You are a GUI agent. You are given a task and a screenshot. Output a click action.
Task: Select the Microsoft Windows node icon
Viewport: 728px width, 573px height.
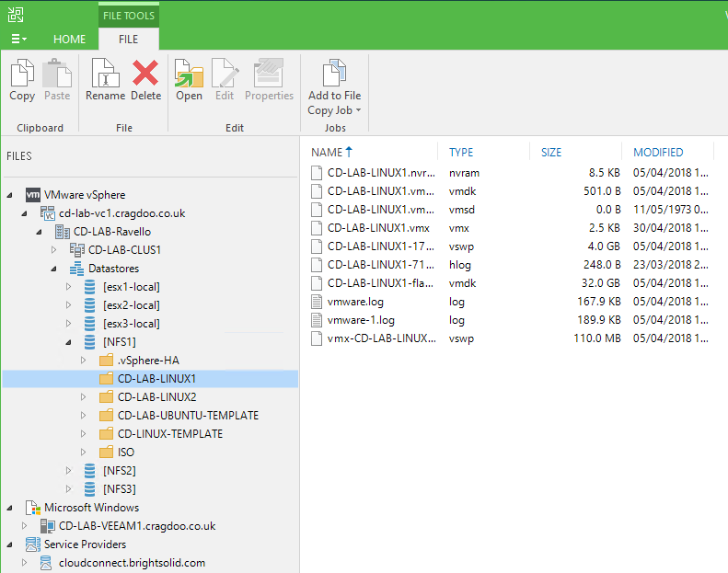32,508
